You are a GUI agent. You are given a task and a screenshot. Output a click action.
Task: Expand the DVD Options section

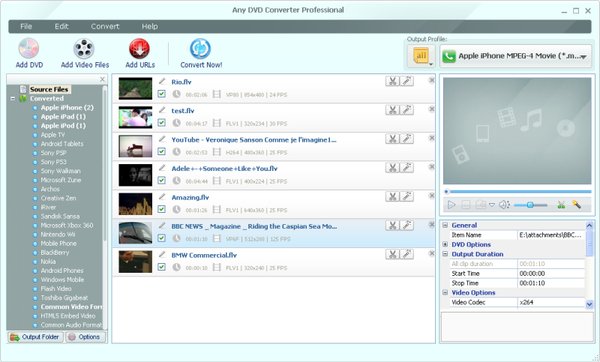445,244
